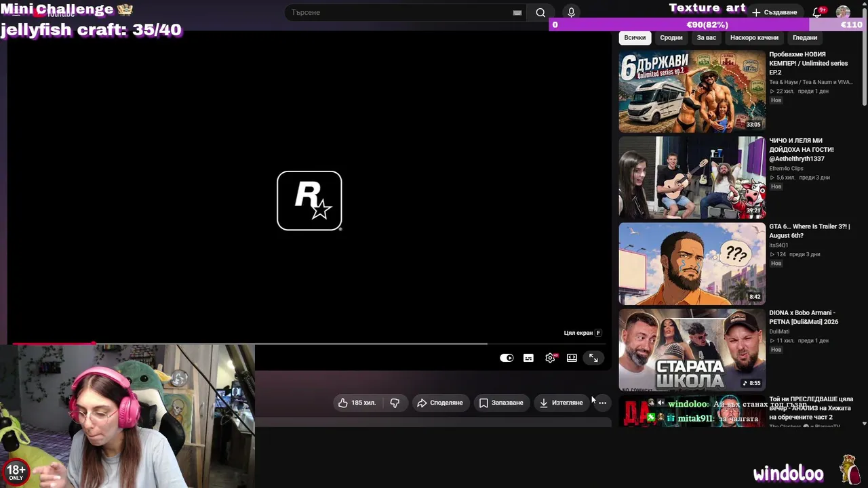Click the search magnifier button
The image size is (868, 488).
tap(540, 12)
